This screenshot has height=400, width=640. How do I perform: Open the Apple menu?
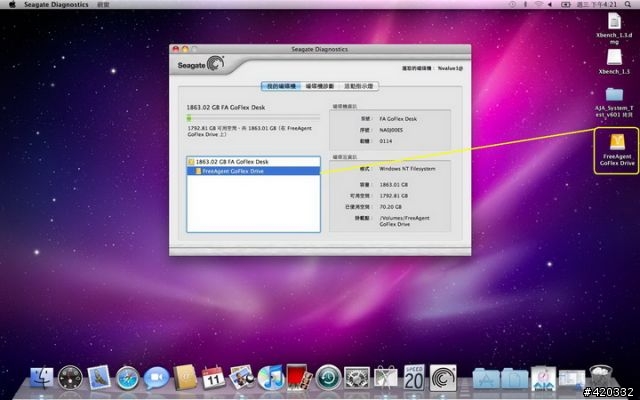point(12,4)
